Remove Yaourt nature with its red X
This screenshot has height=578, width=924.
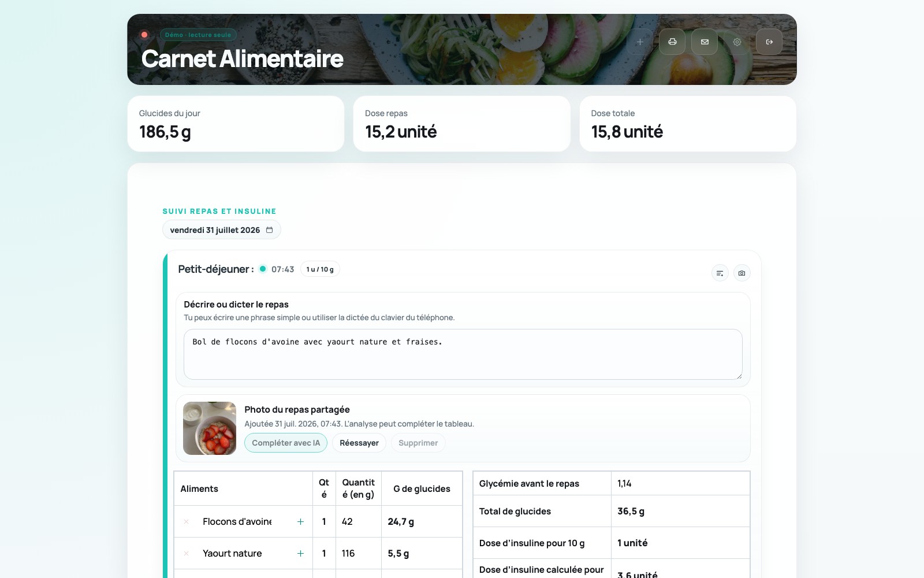(187, 554)
